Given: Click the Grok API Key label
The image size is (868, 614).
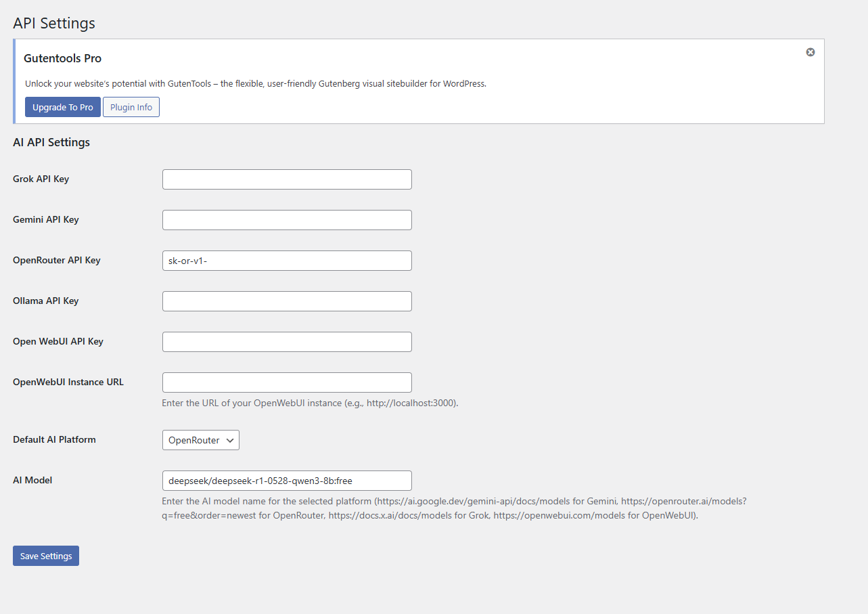Looking at the screenshot, I should (x=41, y=179).
